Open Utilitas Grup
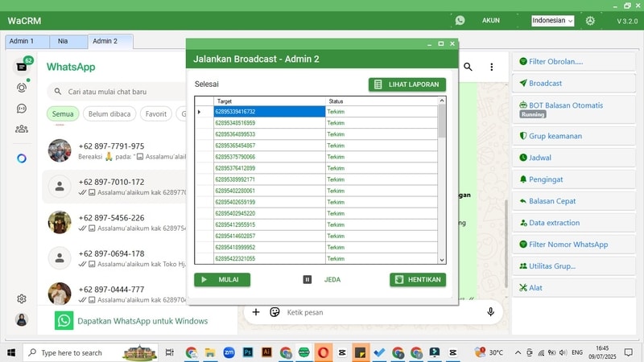Image resolution: width=644 pixels, height=362 pixels. [x=574, y=266]
